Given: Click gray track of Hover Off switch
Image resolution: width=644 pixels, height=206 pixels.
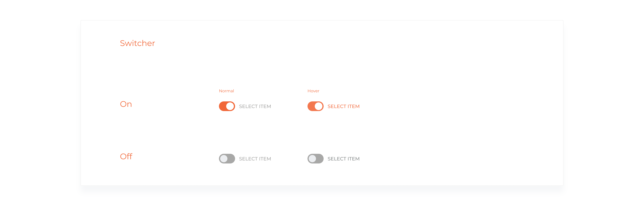Looking at the screenshot, I should pyautogui.click(x=320, y=158).
